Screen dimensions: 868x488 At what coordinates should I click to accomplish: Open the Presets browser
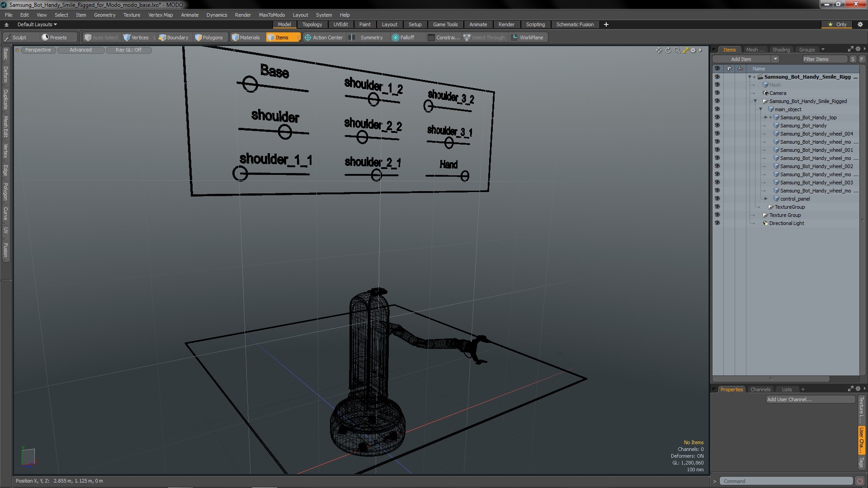click(54, 38)
